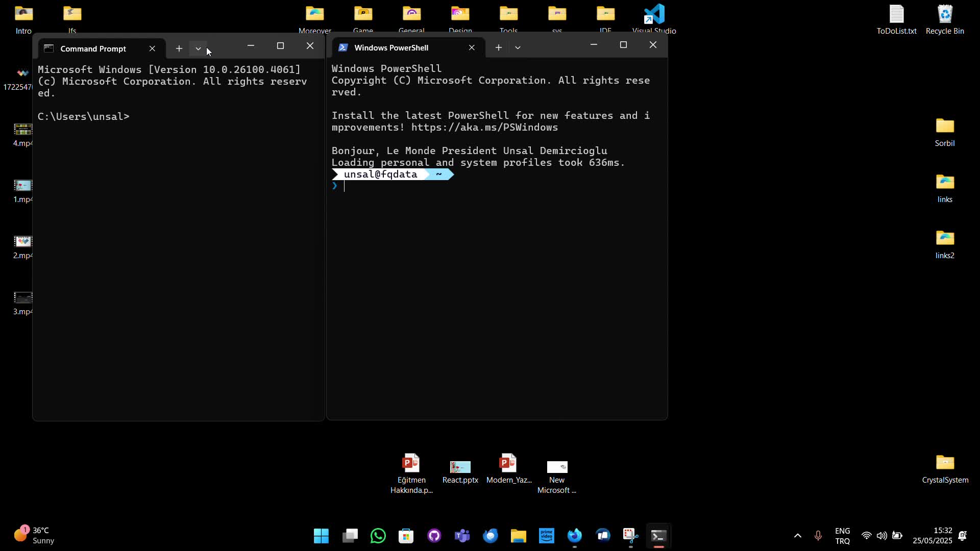This screenshot has height=551, width=980.
Task: Click the microphone tray icon
Action: pyautogui.click(x=818, y=536)
